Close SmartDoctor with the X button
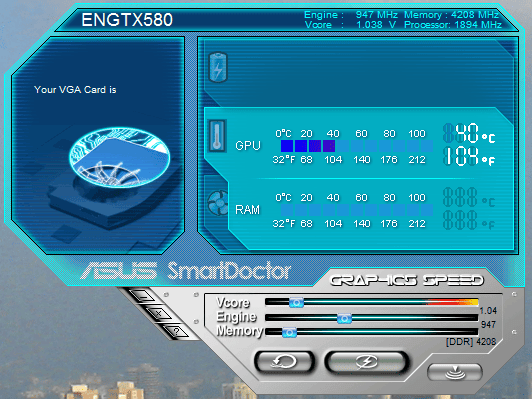This screenshot has width=532, height=399. pos(159,313)
